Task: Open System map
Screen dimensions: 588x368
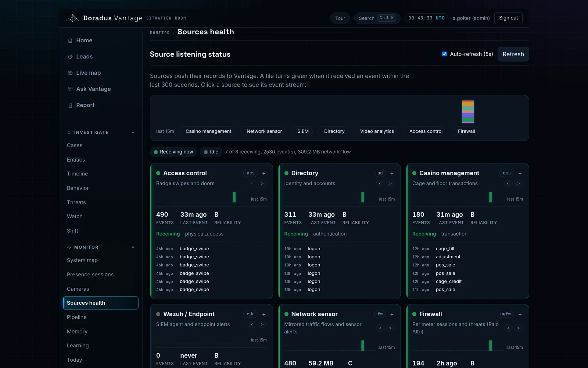Action: pyautogui.click(x=101, y=260)
